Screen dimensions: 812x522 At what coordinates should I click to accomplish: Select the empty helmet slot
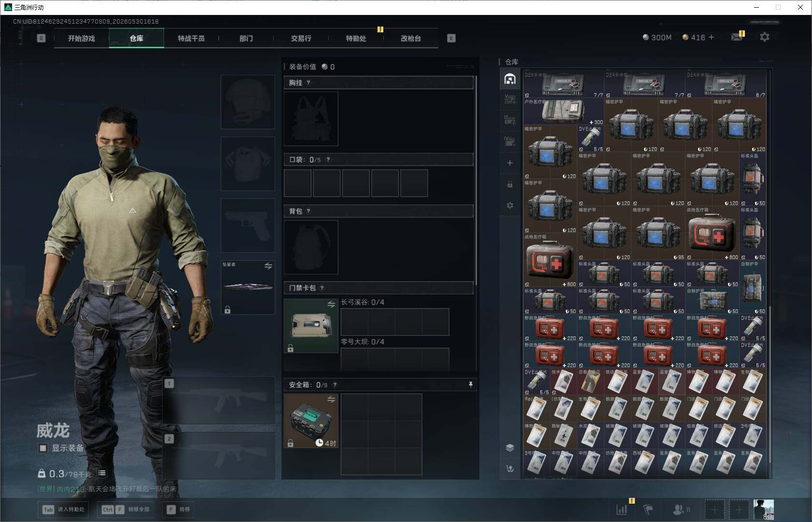[x=248, y=102]
